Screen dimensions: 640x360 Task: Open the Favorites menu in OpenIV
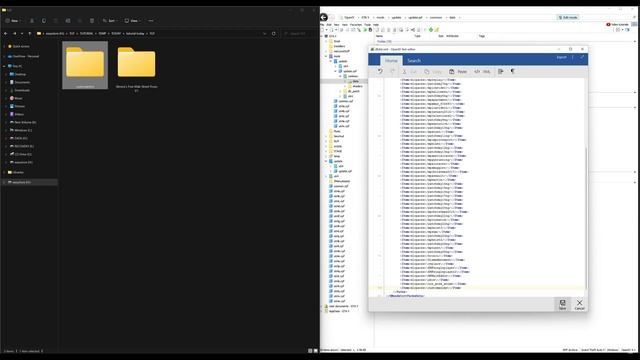pos(356,25)
